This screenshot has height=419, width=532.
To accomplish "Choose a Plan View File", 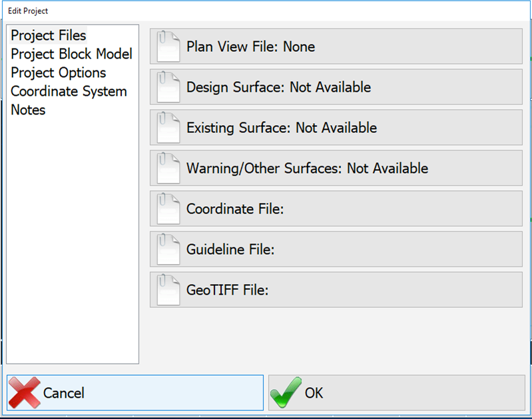I will [x=336, y=47].
